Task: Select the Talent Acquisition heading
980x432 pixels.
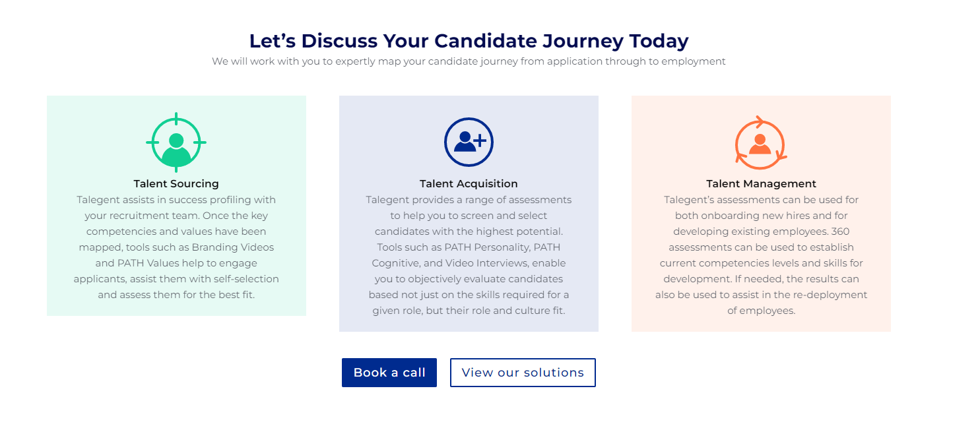Action: point(469,183)
